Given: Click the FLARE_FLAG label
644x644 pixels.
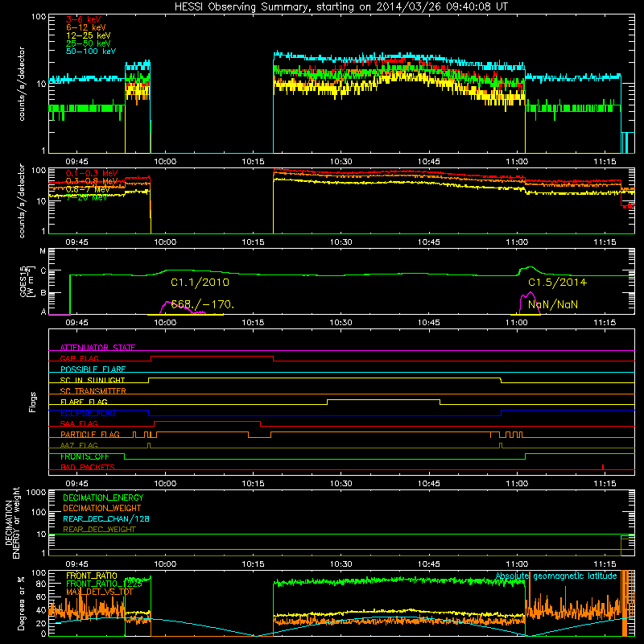Looking at the screenshot, I should (84, 402).
